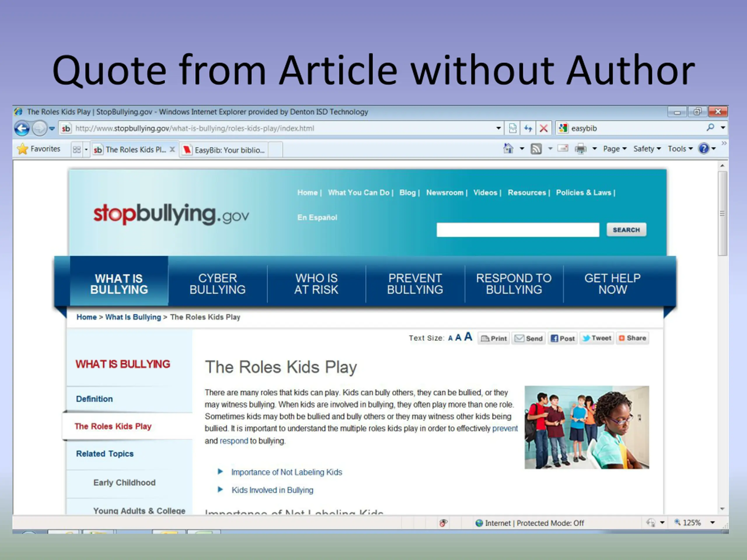Open the Videos header link
This screenshot has height=560, width=747.
click(485, 192)
